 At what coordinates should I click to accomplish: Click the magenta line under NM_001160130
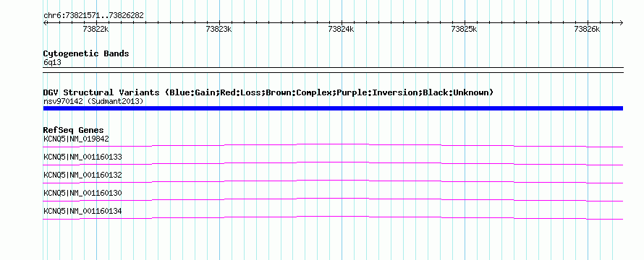click(x=333, y=199)
